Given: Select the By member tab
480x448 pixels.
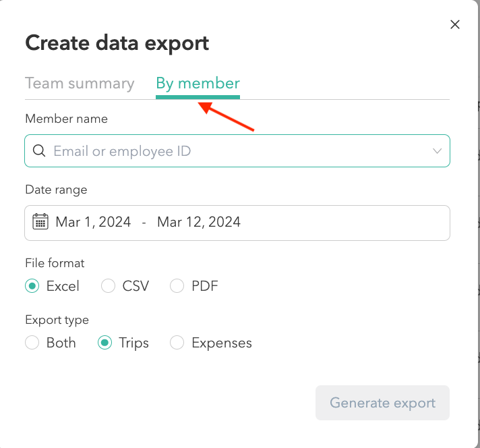Looking at the screenshot, I should [198, 84].
